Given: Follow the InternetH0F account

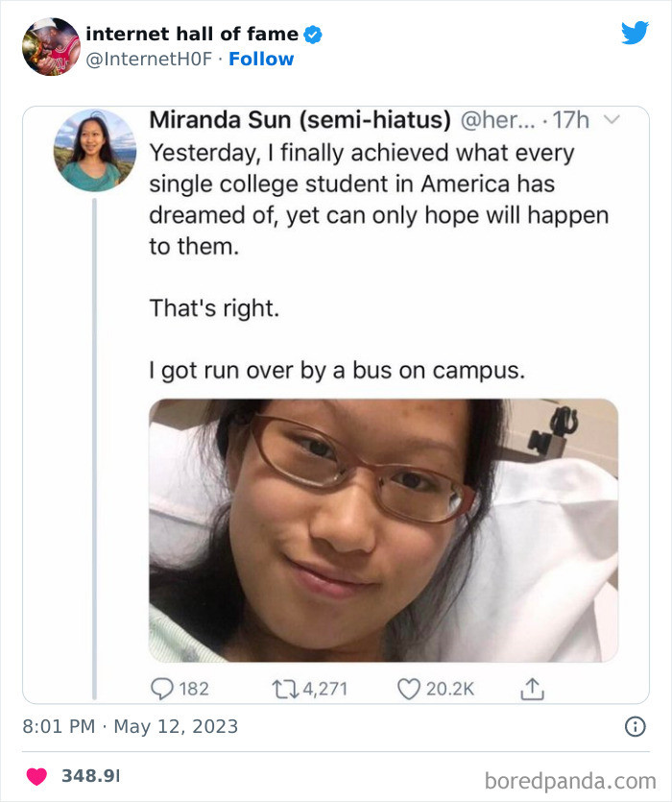Looking at the screenshot, I should tap(261, 59).
